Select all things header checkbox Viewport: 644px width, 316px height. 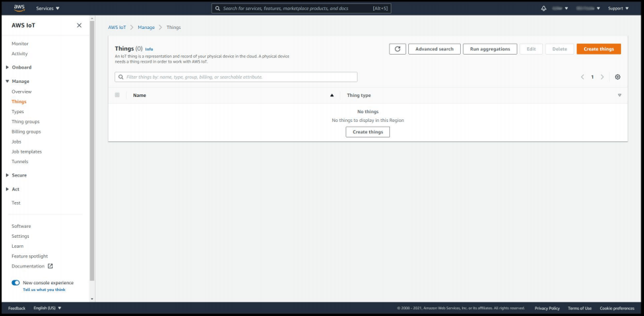[x=117, y=95]
